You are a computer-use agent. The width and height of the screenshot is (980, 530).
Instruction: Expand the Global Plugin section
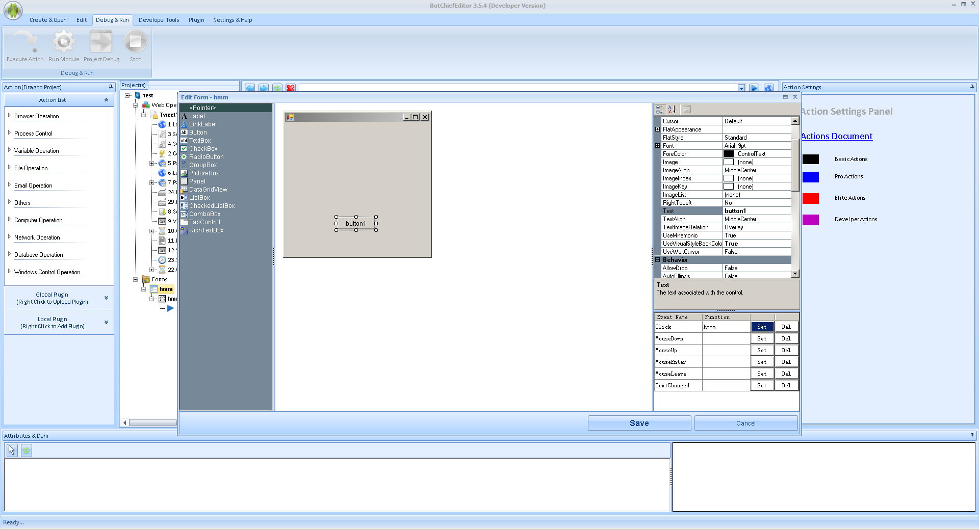[106, 298]
